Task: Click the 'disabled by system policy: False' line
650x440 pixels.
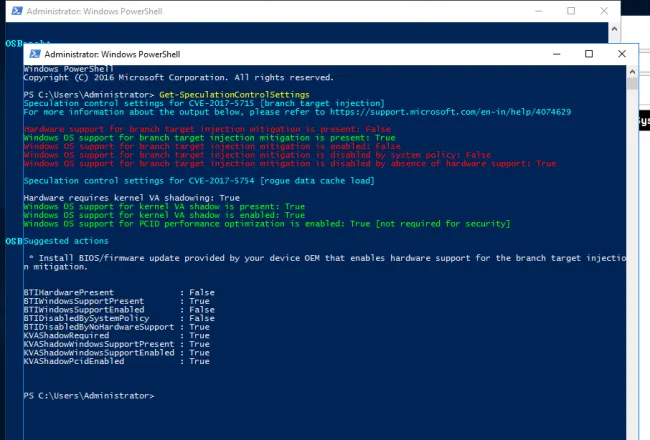Action: point(257,155)
